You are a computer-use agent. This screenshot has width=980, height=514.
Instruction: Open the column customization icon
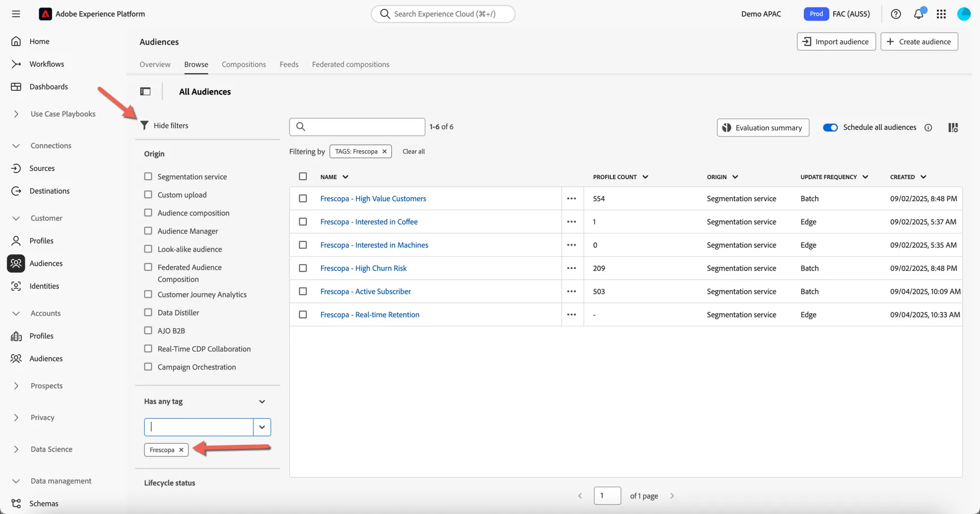coord(953,128)
